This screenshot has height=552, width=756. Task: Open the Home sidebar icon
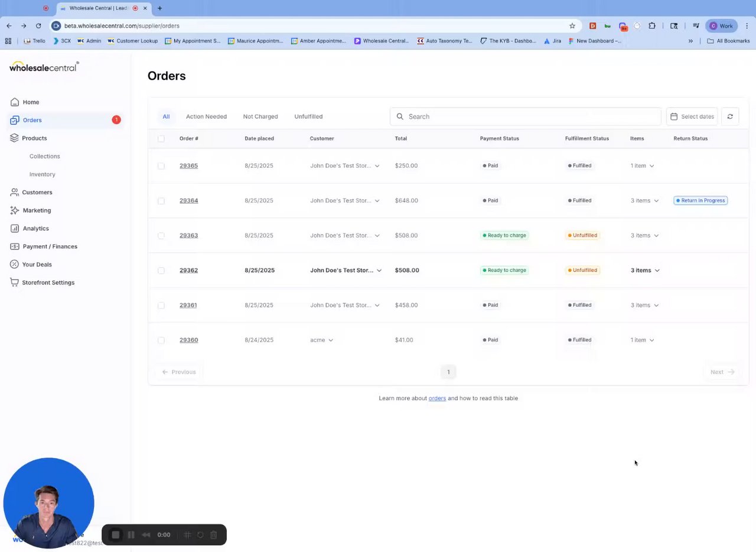tap(15, 102)
